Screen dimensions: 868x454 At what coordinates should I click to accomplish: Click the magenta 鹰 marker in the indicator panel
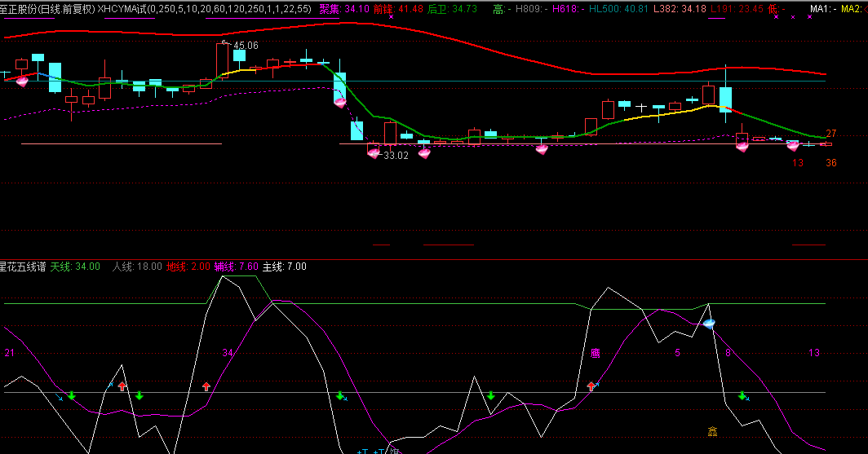[x=596, y=354]
